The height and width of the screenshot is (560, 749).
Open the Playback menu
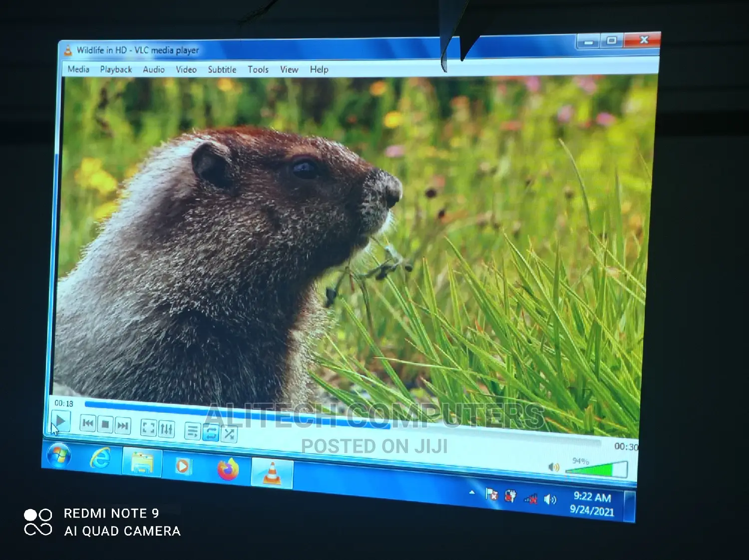pyautogui.click(x=116, y=69)
